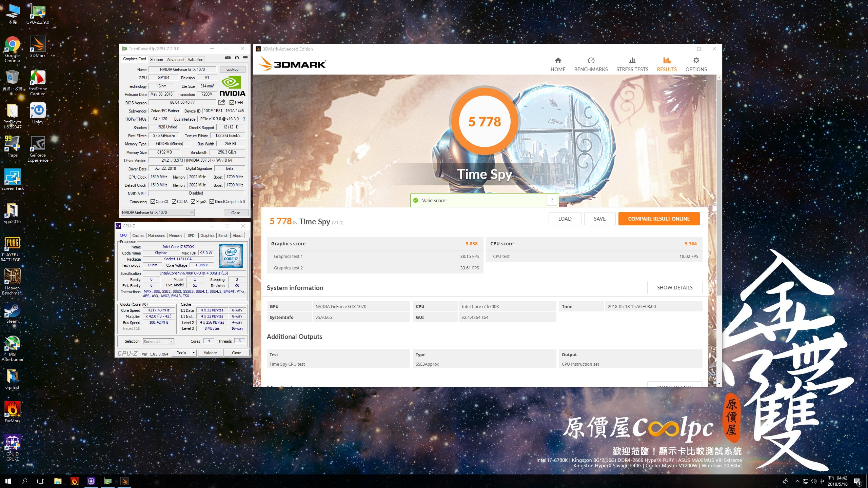Toggle PhysX checkbox in GPU-Z
The image size is (868, 488).
[x=193, y=202]
